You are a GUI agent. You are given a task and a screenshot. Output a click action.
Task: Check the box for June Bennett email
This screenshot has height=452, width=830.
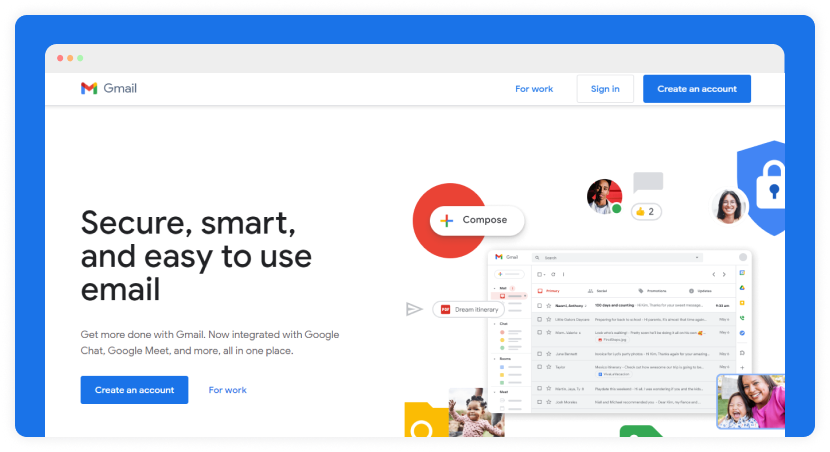point(539,354)
